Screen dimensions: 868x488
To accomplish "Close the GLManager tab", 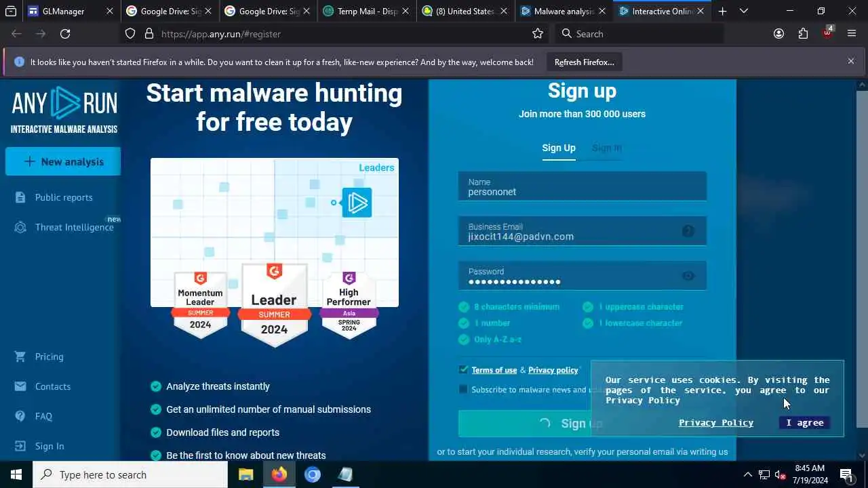I will [110, 11].
